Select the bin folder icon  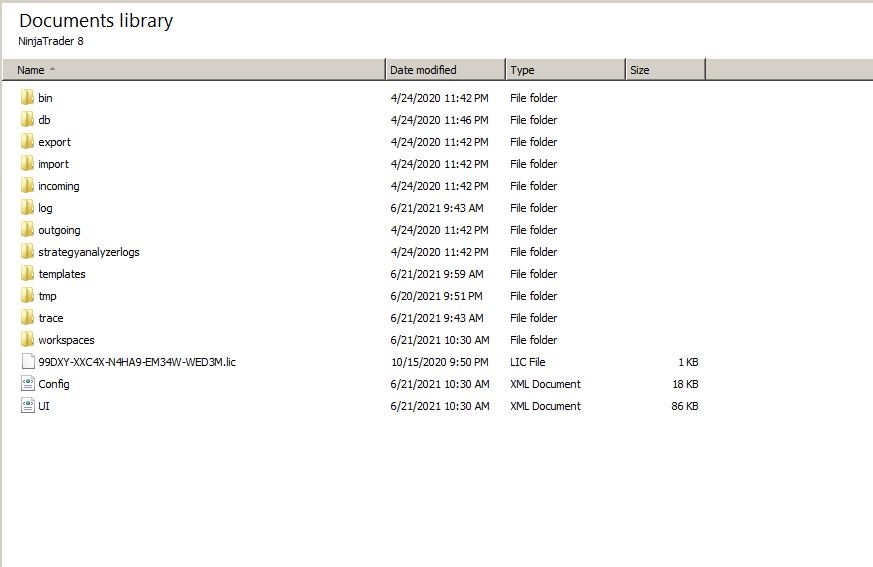pyautogui.click(x=27, y=97)
